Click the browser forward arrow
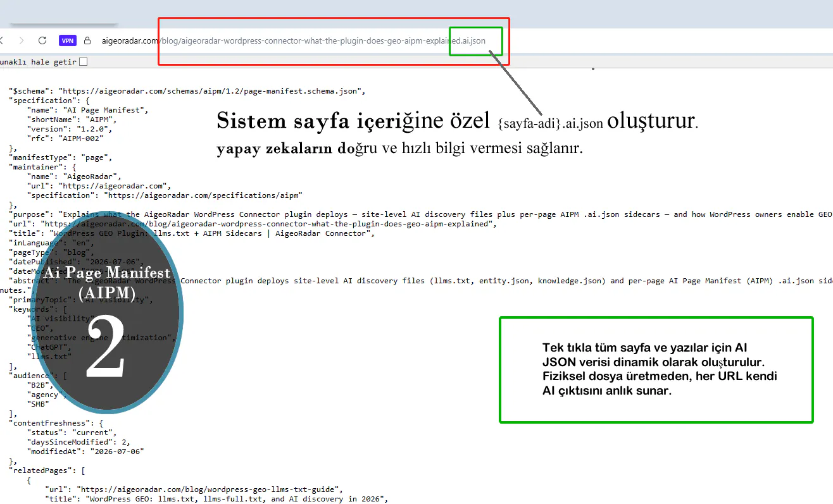Image resolution: width=833 pixels, height=504 pixels. 21,40
